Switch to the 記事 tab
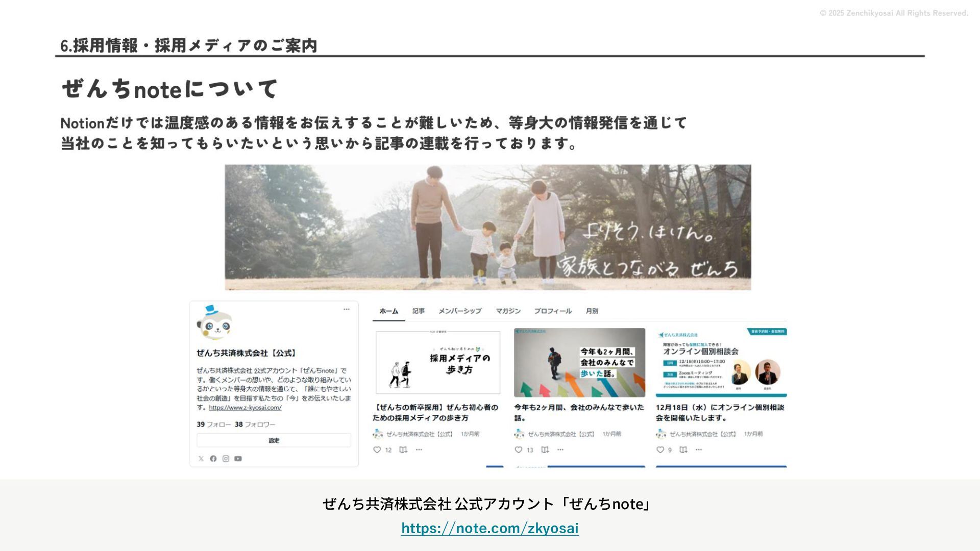The width and height of the screenshot is (980, 551). pyautogui.click(x=419, y=311)
